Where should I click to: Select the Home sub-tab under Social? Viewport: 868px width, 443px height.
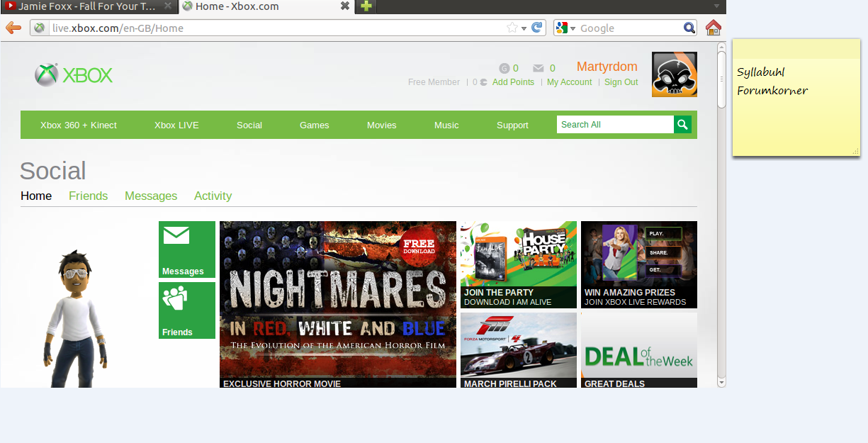click(x=36, y=196)
